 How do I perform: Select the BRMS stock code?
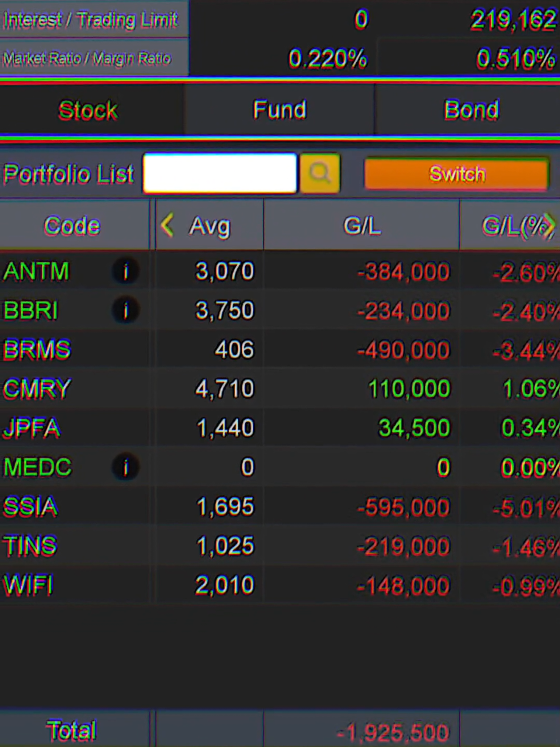coord(37,350)
